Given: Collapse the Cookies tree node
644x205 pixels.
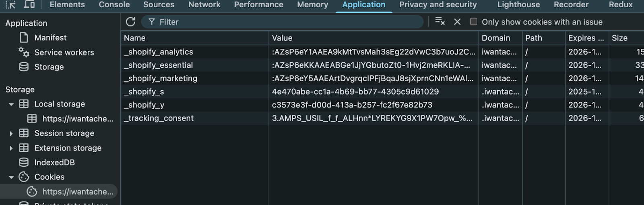Looking at the screenshot, I should 11,177.
